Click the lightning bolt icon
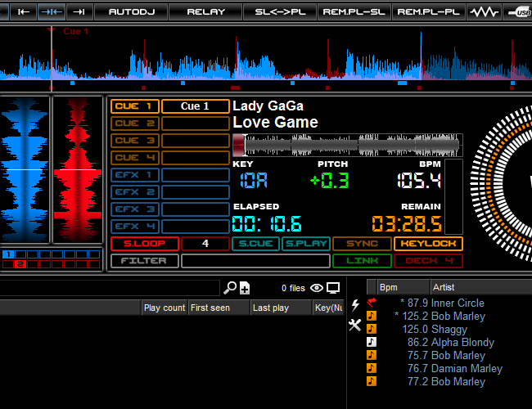 [x=355, y=305]
